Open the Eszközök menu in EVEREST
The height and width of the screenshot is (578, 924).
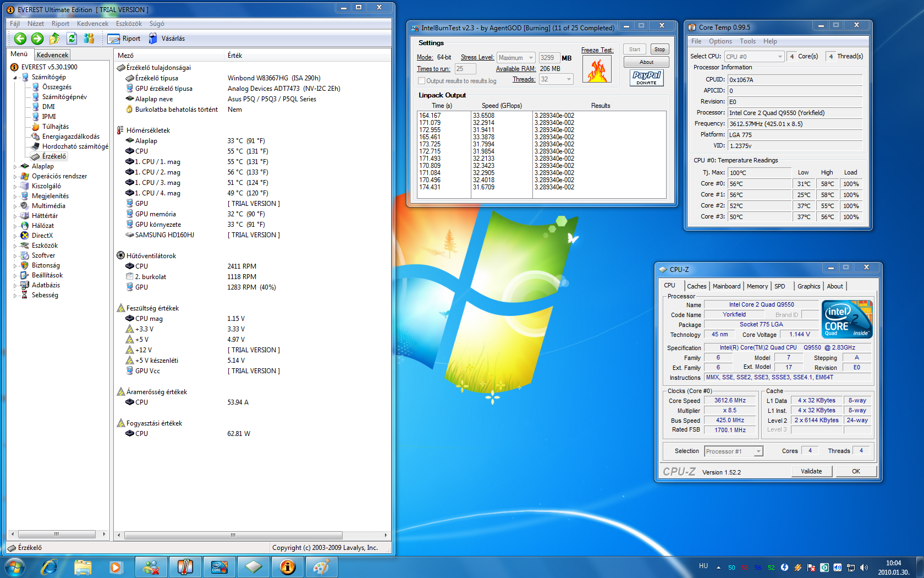point(129,24)
